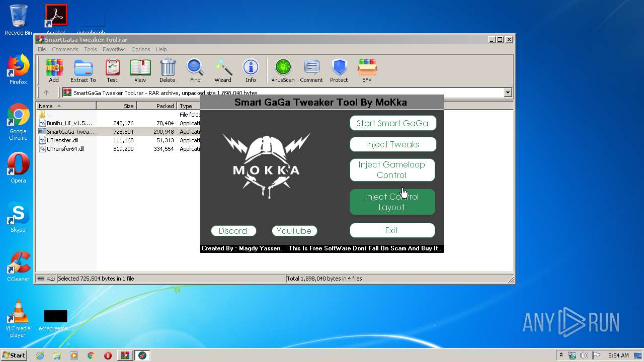Click the Delete trash icon in WinRAR
The height and width of the screenshot is (362, 644).
pos(168,70)
